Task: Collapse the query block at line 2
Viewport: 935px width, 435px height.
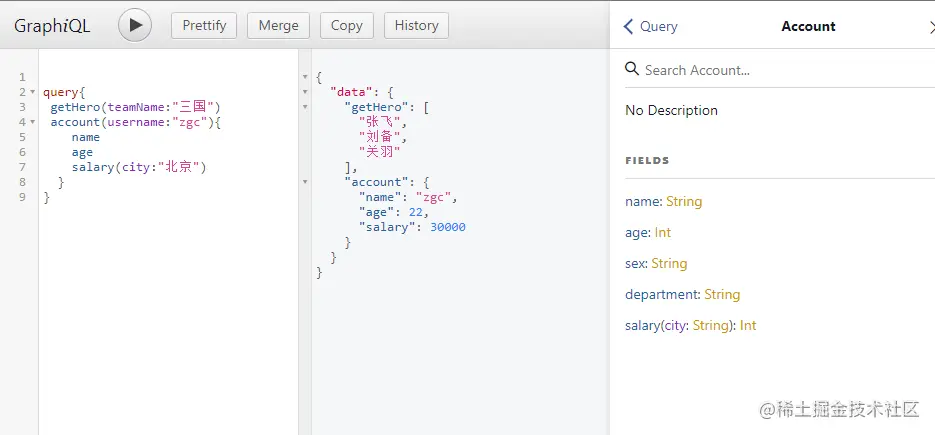Action: [x=32, y=92]
